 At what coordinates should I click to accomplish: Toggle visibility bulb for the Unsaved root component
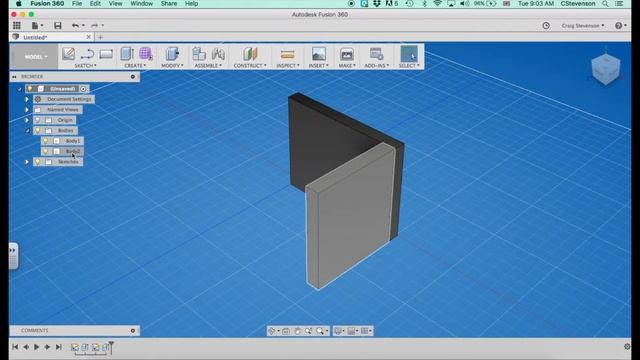tap(30, 89)
